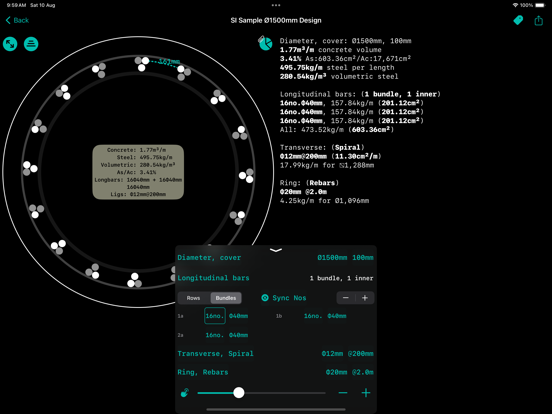Go back with the Back button
Image resolution: width=552 pixels, height=414 pixels.
click(17, 20)
